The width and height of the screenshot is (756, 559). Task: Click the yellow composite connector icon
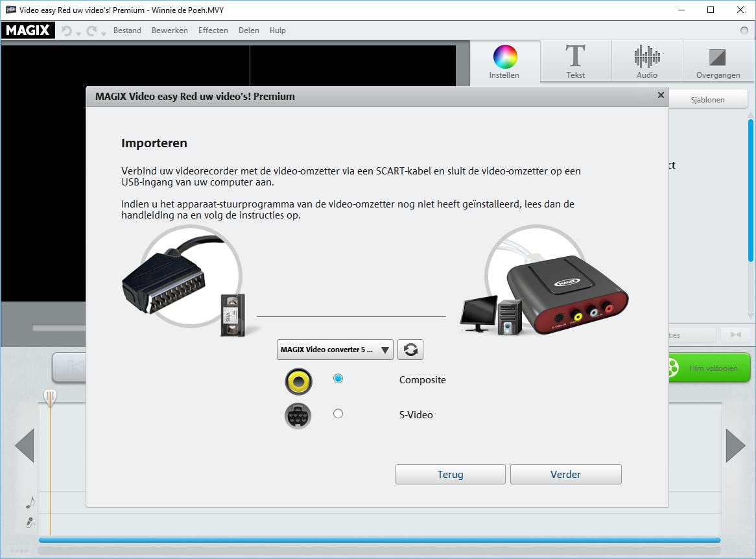298,382
